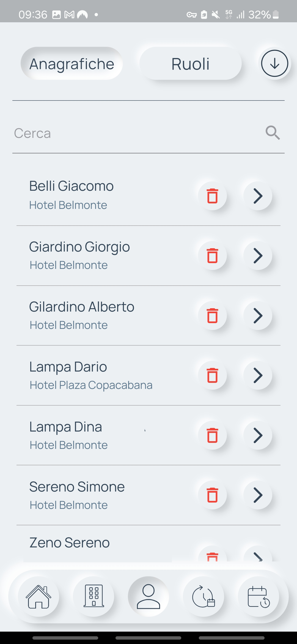Open the home icon in bottom navigation
The width and height of the screenshot is (297, 644).
(x=38, y=596)
